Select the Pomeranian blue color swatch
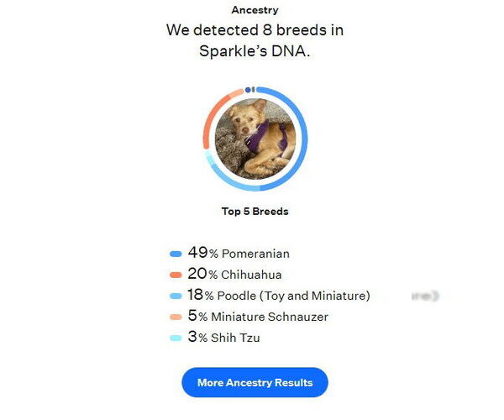Viewport: 504px width, 420px height. tap(176, 255)
